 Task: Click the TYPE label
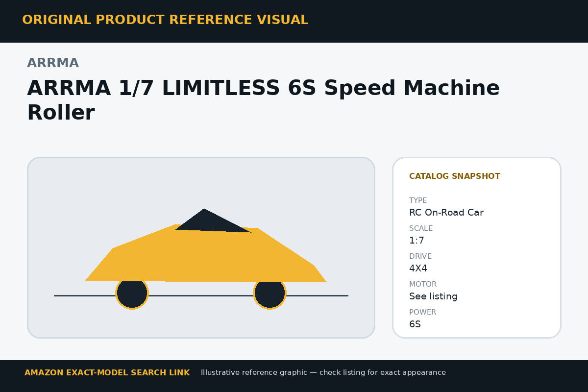pos(418,200)
